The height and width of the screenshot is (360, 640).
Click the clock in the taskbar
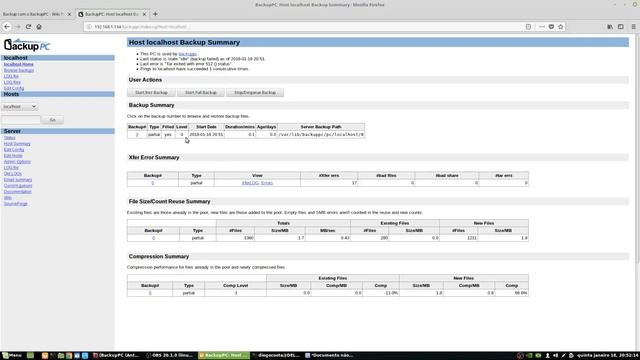[x=608, y=356]
